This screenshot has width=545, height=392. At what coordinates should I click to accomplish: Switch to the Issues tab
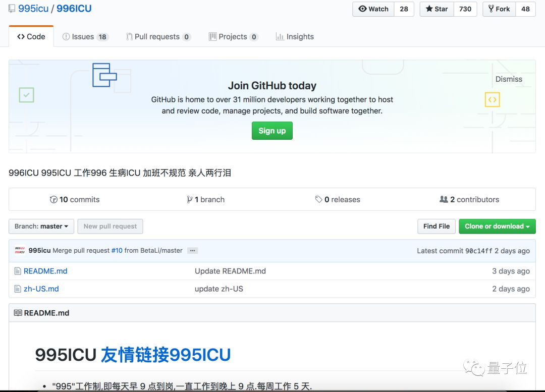pyautogui.click(x=85, y=36)
